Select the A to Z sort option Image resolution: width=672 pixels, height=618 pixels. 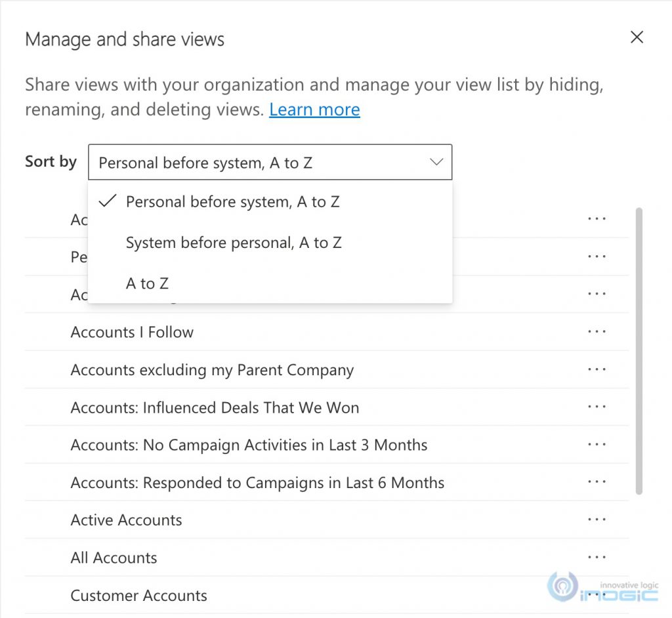coord(147,283)
